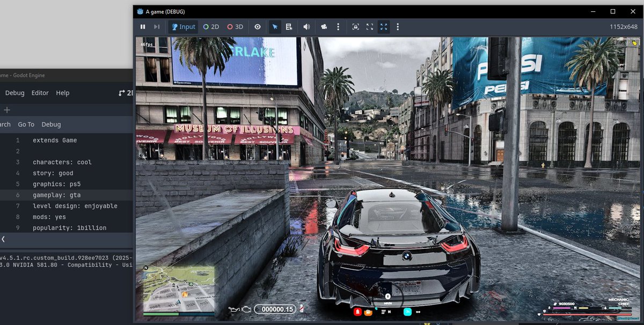Click code line 'popularity: 1billion'

70,228
